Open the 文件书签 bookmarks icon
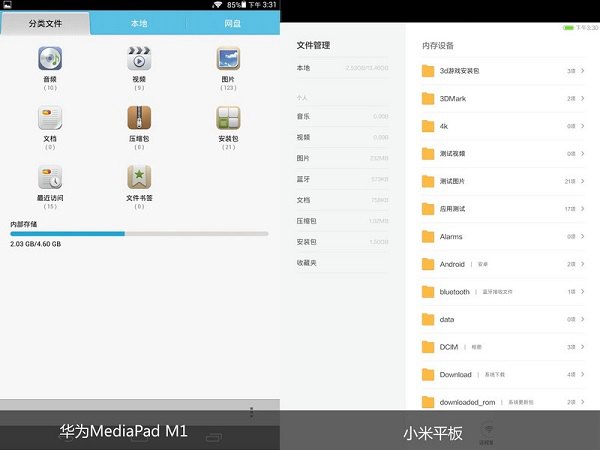Screen dimensions: 600x450 (139, 177)
